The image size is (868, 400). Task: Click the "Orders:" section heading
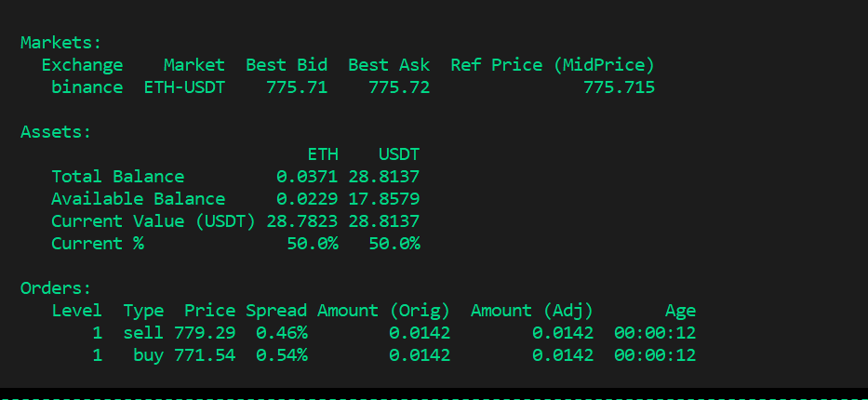coord(56,288)
